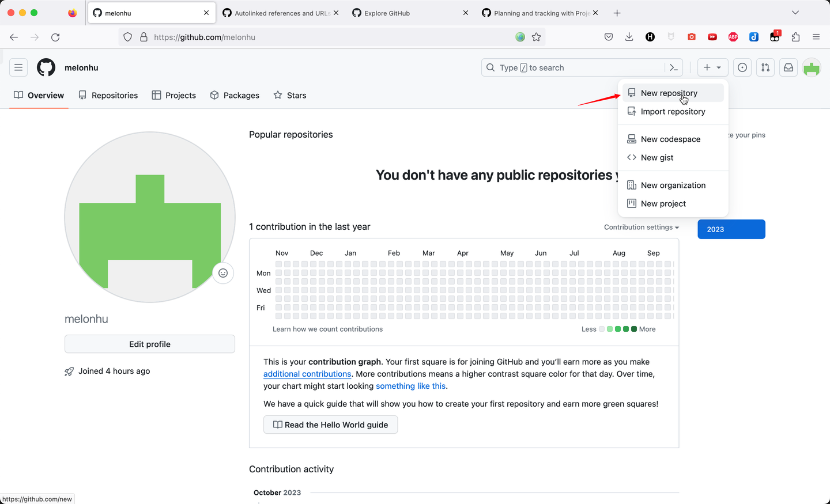Open the Create new plus dropdown

point(713,67)
